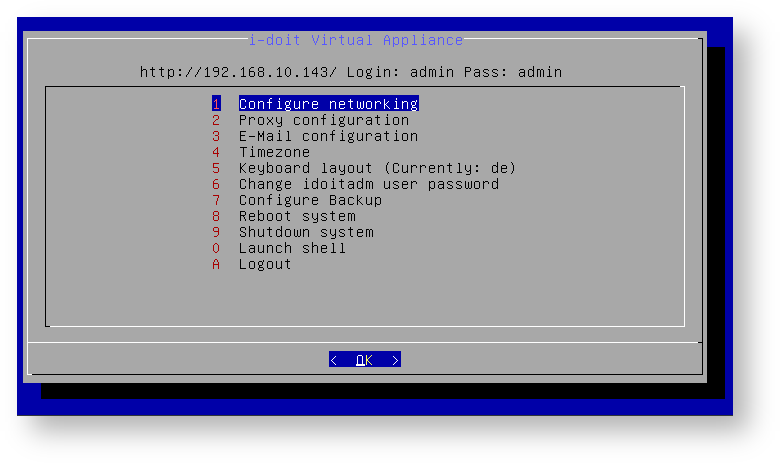The width and height of the screenshot is (781, 464).
Task: Click the i-doit Virtual Appliance title
Action: click(356, 40)
